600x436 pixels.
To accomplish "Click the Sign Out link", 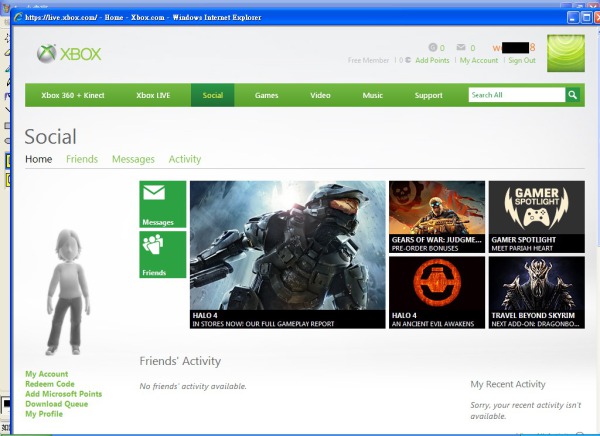I will pos(521,61).
